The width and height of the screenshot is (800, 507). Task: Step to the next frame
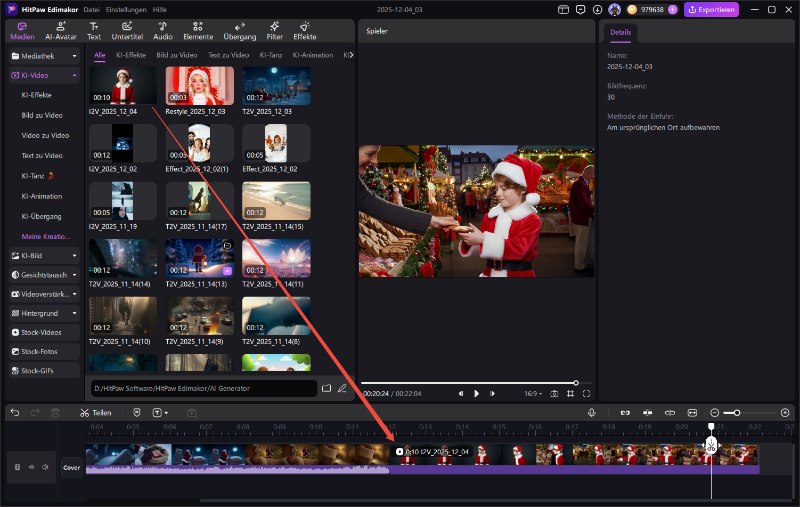492,394
